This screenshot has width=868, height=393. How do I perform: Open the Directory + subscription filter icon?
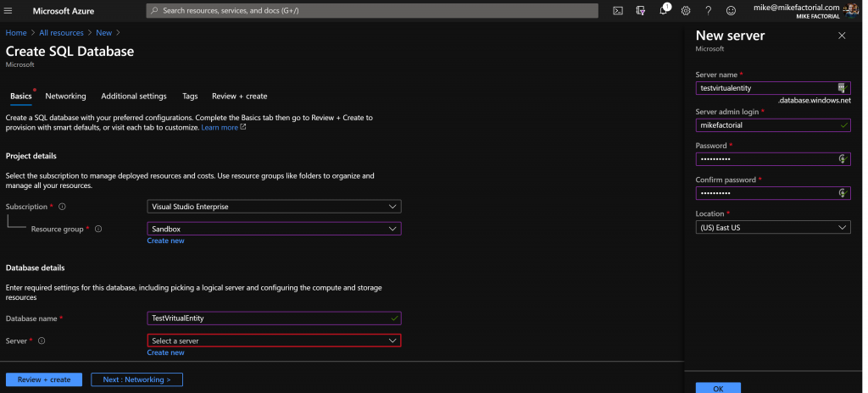(641, 10)
